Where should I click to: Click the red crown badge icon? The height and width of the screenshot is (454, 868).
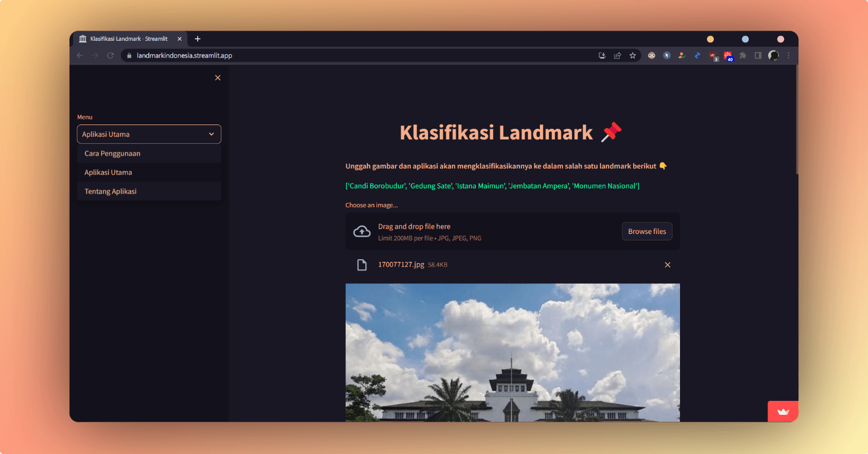[x=783, y=412]
